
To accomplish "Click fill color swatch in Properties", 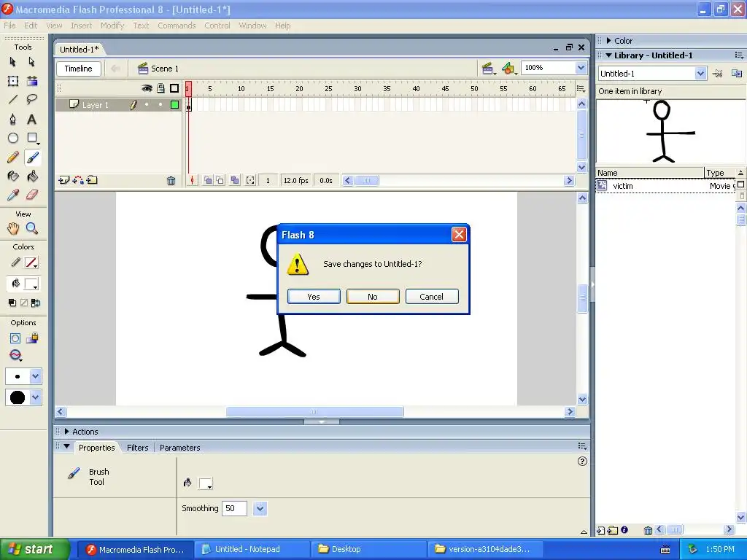I will click(205, 483).
